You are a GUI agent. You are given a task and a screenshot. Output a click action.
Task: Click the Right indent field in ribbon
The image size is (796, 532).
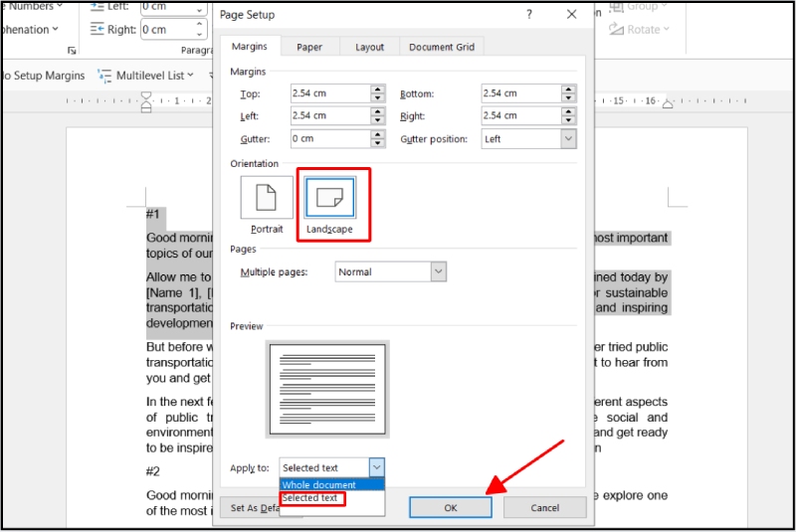(168, 30)
